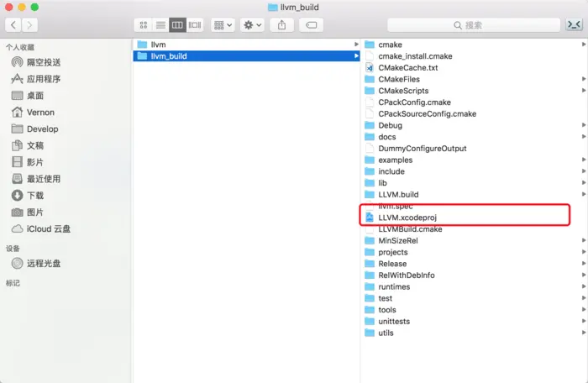Screen dimensions: 588x383
Task: Switch to icon view
Action: click(144, 25)
